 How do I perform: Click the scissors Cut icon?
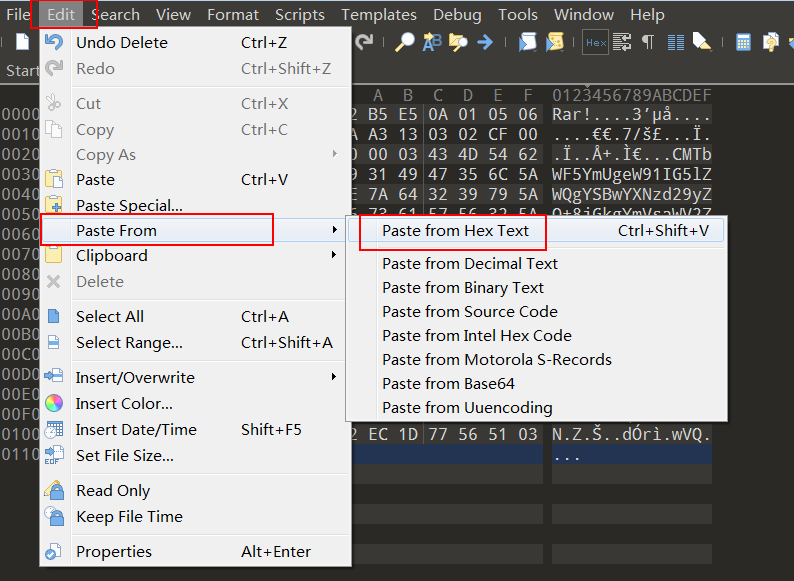click(x=54, y=103)
